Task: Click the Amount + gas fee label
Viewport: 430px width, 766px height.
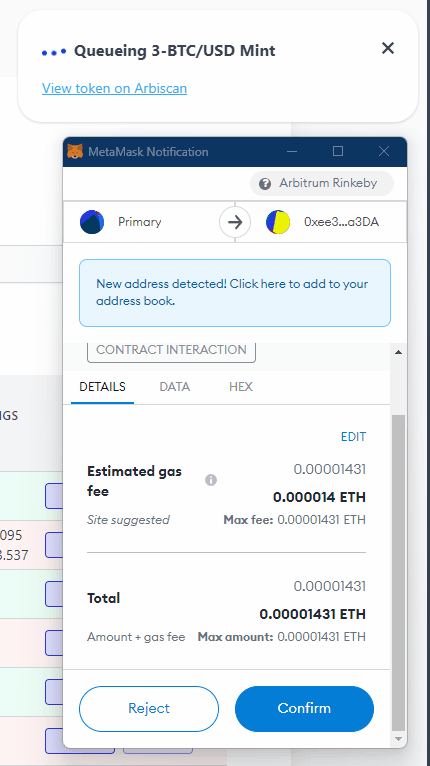Action: 136,637
